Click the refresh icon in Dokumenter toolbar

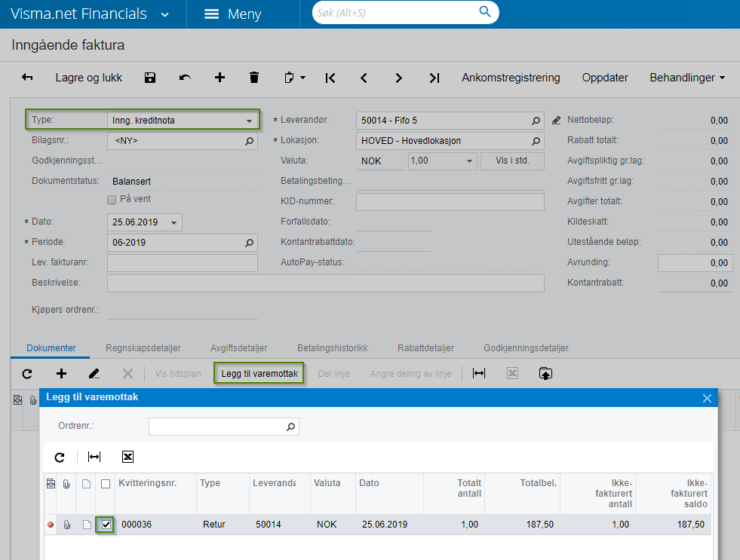(27, 373)
